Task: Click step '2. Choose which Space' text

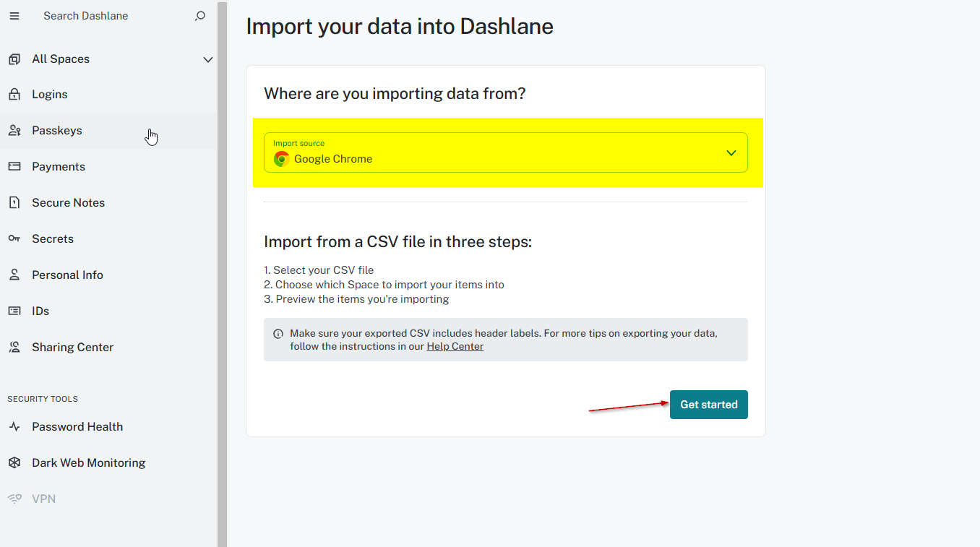Action: coord(384,285)
